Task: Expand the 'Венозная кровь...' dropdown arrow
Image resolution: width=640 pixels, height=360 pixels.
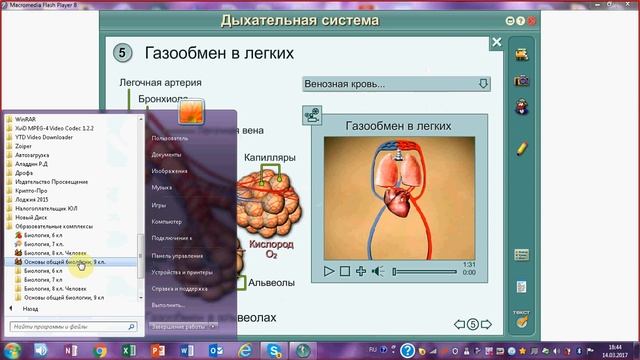Action: pyautogui.click(x=483, y=84)
